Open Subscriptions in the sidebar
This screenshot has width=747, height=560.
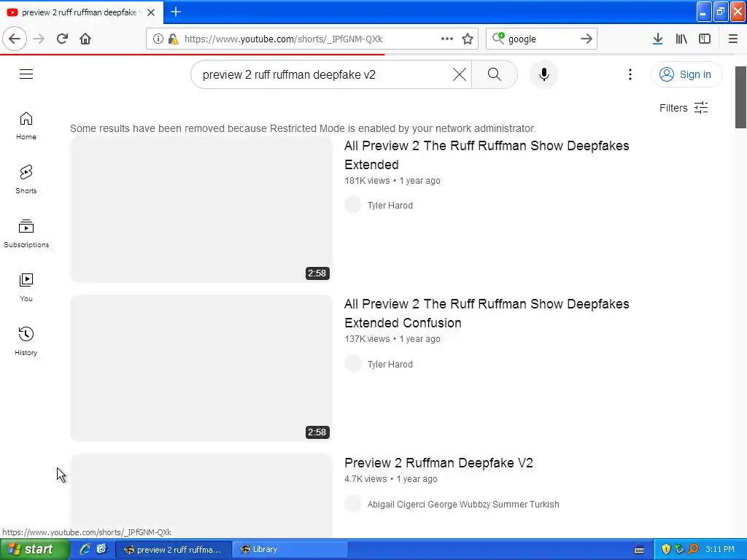pos(26,233)
